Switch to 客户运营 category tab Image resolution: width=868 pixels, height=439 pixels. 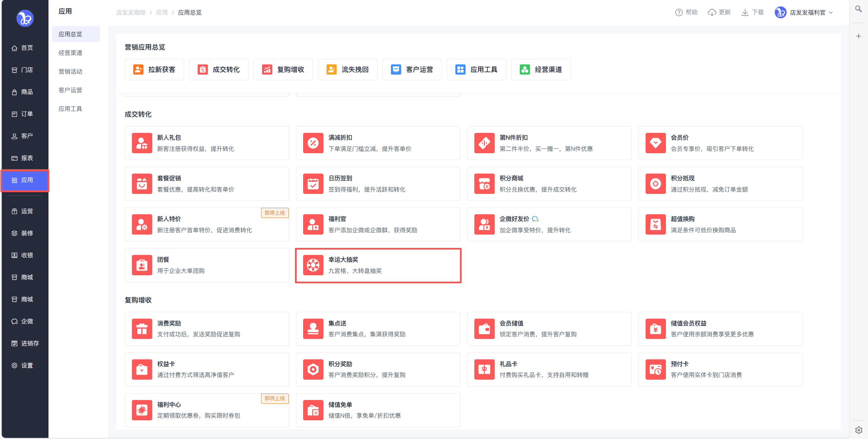click(x=412, y=69)
